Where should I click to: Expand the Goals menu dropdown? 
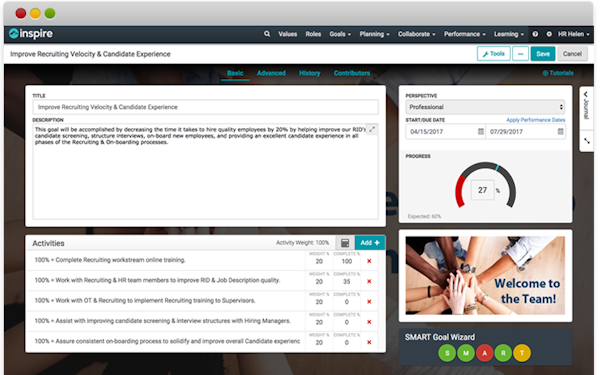[x=340, y=34]
